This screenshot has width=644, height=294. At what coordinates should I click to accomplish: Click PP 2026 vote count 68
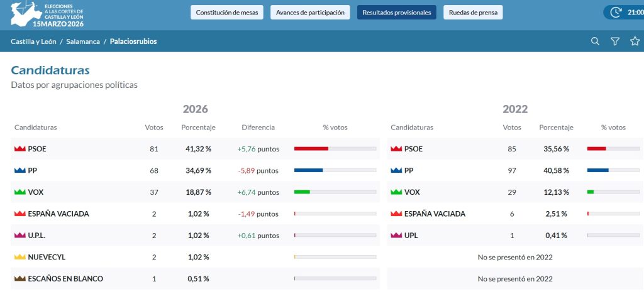click(x=154, y=171)
